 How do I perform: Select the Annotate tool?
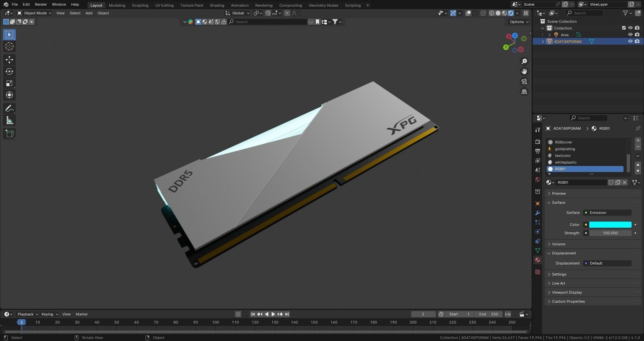(9, 109)
